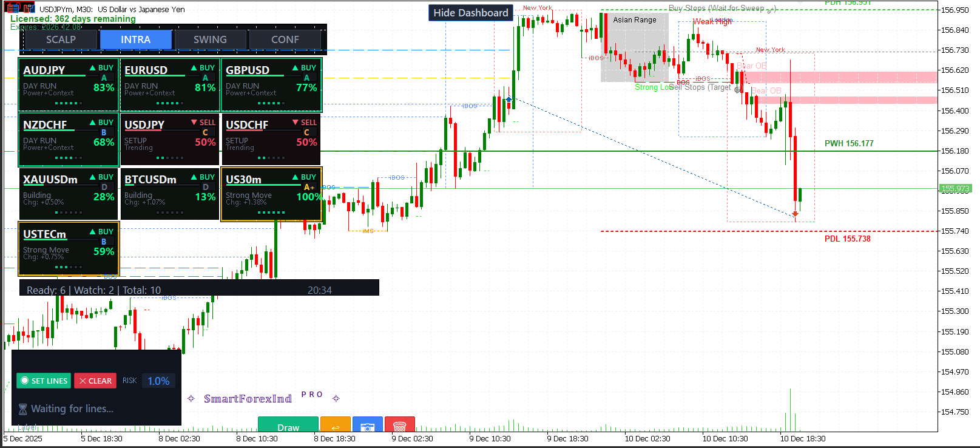Click the red PDL 155.738 line label

tap(847, 239)
